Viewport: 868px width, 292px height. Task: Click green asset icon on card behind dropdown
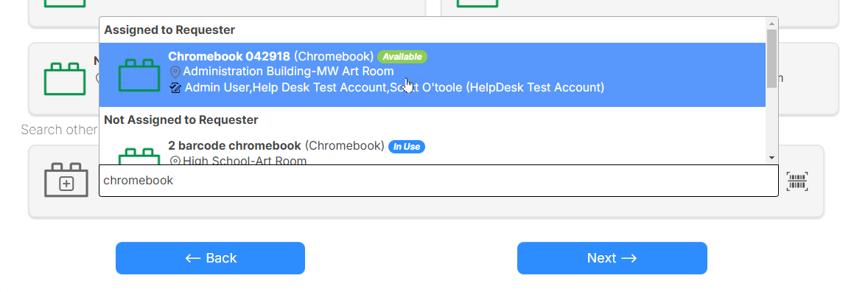tap(65, 79)
